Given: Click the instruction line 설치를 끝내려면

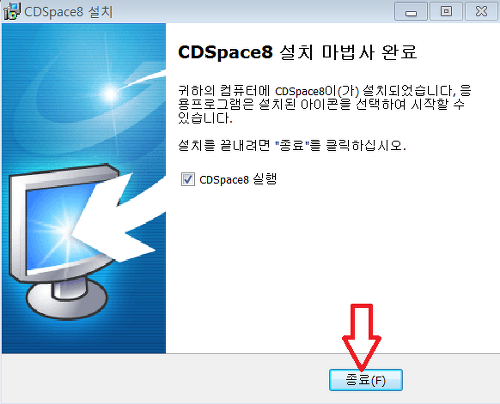Looking at the screenshot, I should (292, 145).
